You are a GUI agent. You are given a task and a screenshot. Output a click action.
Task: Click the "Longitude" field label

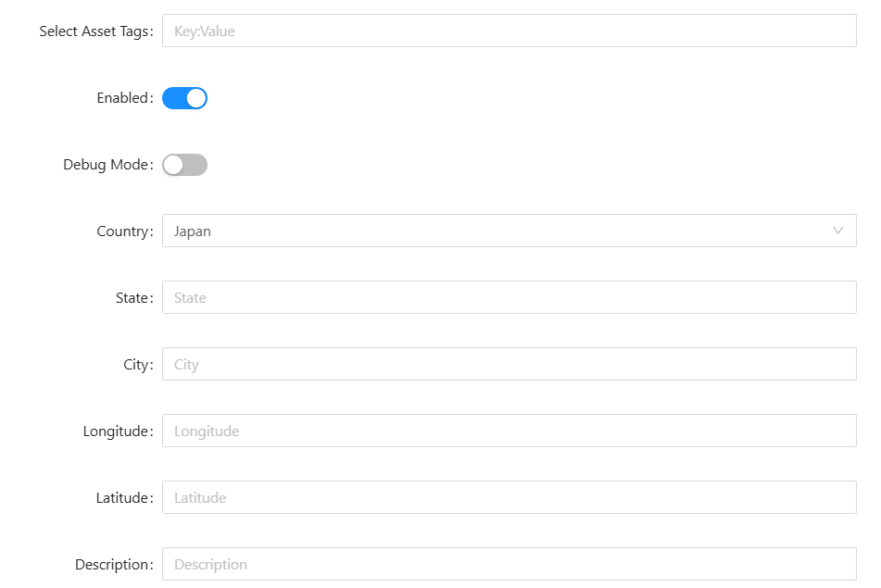(x=115, y=432)
